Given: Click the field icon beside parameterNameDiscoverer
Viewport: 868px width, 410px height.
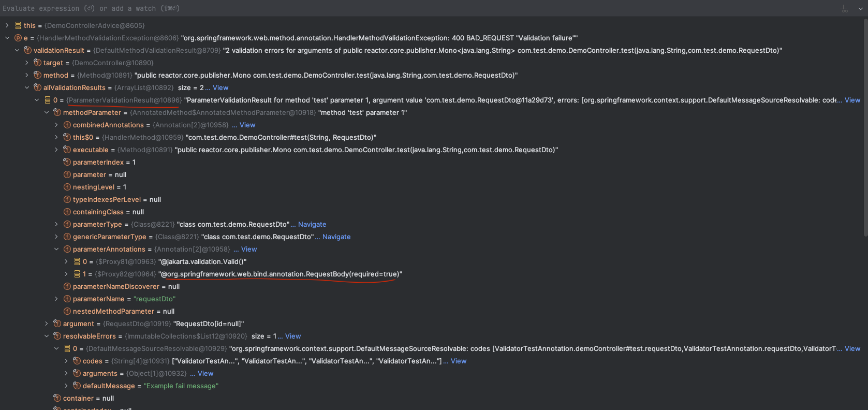Looking at the screenshot, I should pyautogui.click(x=67, y=286).
